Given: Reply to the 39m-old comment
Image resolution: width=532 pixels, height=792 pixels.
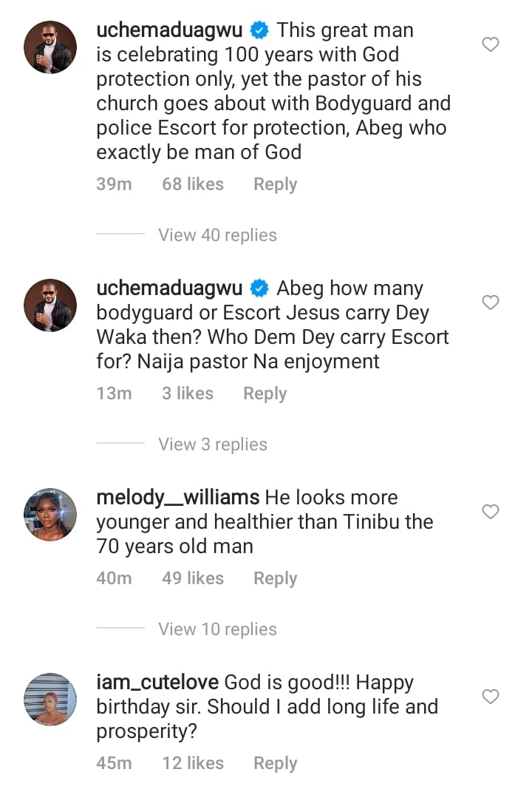Looking at the screenshot, I should (275, 184).
